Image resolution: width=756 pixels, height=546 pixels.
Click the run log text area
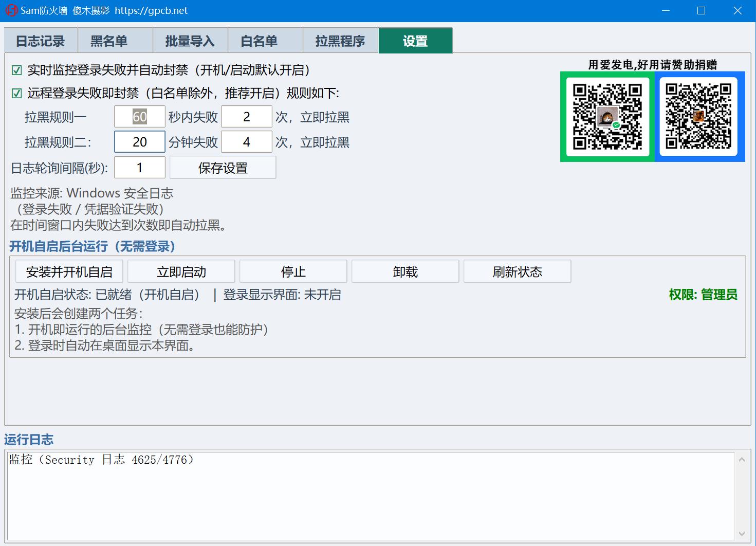point(371,496)
